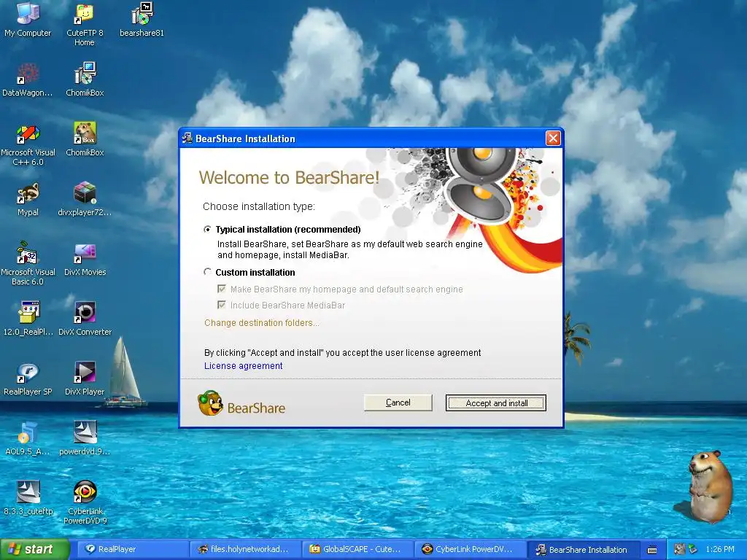747x560 pixels.
Task: Toggle Make BearShare my homepage checkbox
Action: [222, 289]
